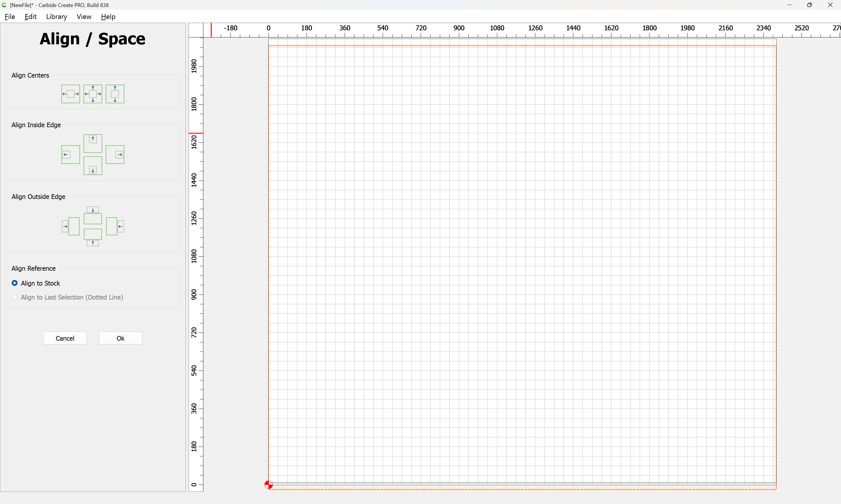Align inside left edge icon
This screenshot has width=841, height=504.
(x=70, y=155)
